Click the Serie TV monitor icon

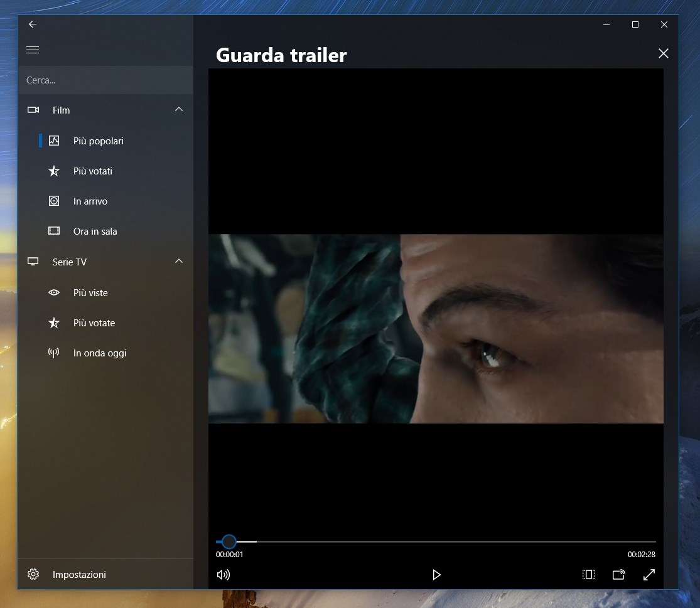[33, 262]
